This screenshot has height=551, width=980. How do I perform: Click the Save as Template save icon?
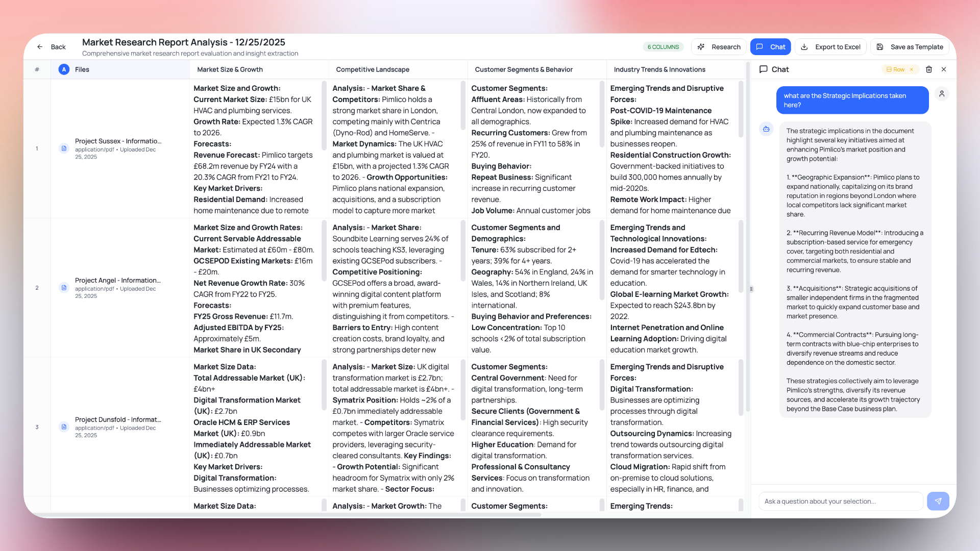point(879,46)
